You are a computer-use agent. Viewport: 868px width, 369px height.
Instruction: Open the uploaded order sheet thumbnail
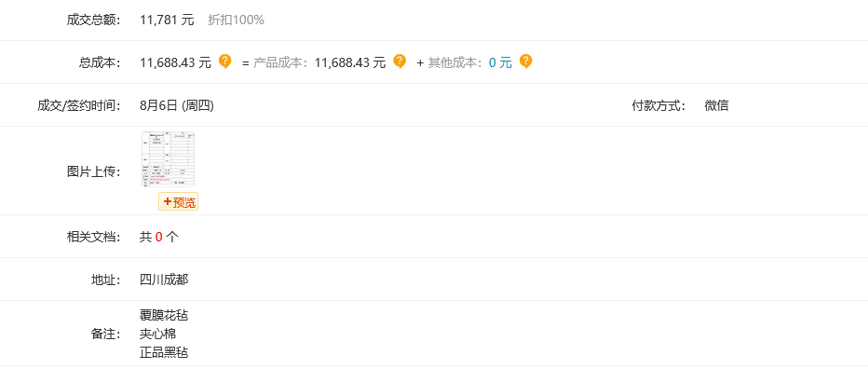click(169, 159)
